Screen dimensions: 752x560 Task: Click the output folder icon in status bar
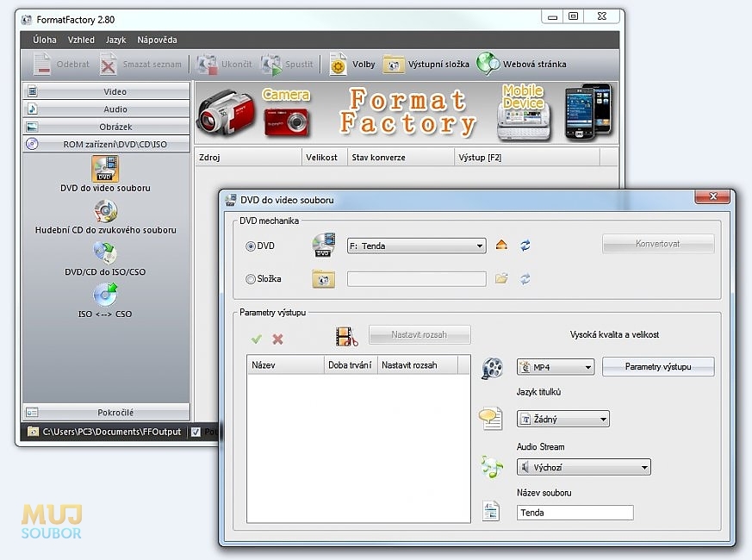click(x=33, y=432)
